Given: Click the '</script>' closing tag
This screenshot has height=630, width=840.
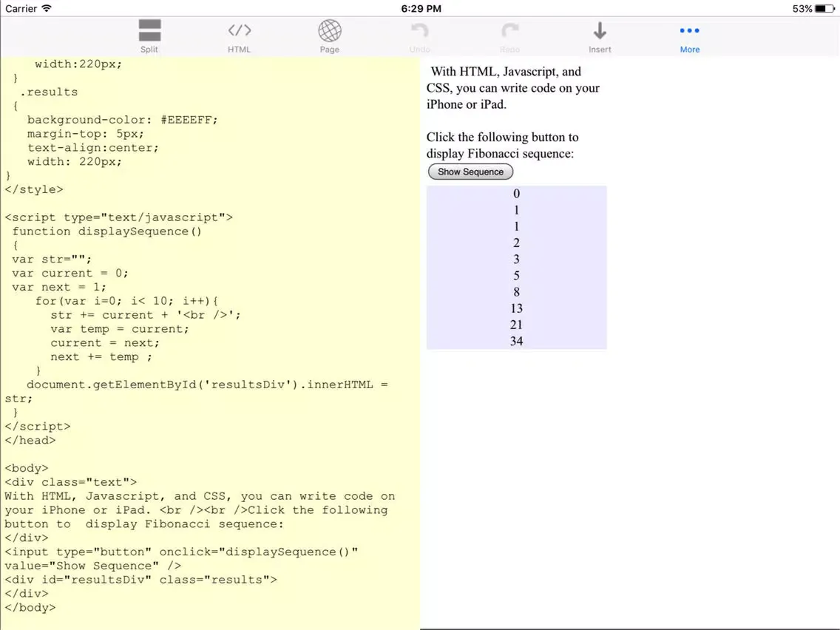Looking at the screenshot, I should point(38,427).
